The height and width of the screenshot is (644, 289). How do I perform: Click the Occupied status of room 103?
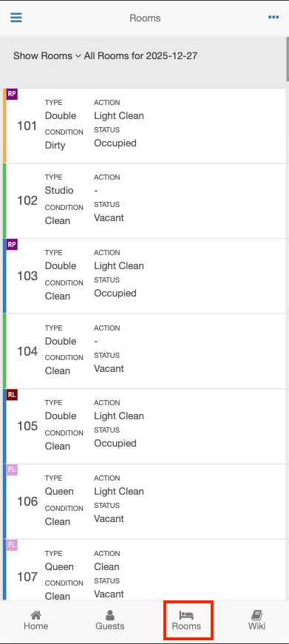115,294
